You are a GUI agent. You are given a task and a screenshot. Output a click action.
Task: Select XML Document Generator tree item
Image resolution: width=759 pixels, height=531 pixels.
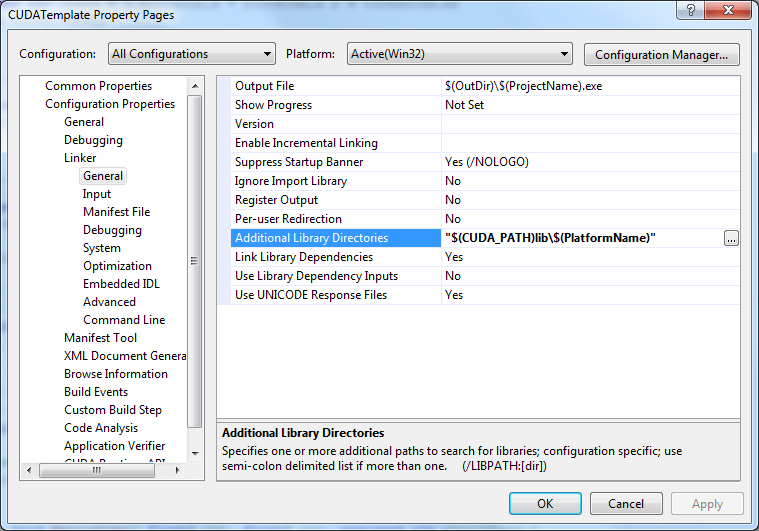click(125, 356)
